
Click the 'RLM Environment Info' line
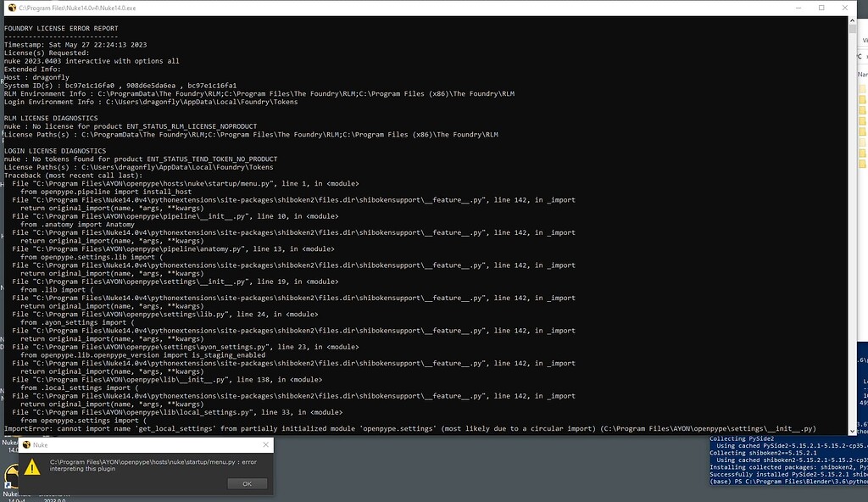click(x=259, y=93)
